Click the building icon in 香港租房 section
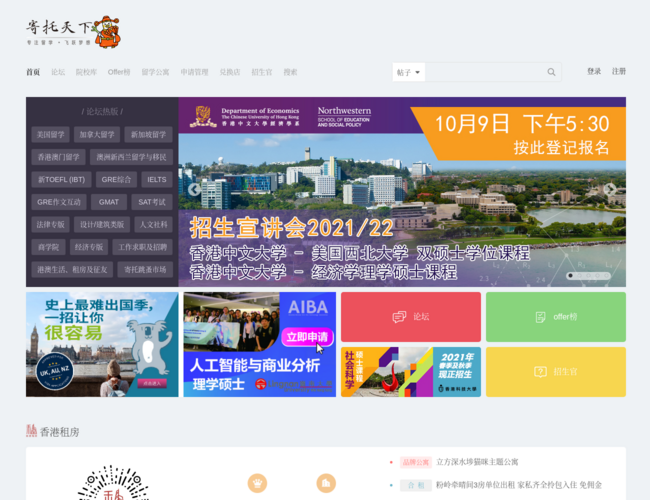The width and height of the screenshot is (650, 500). pyautogui.click(x=326, y=483)
